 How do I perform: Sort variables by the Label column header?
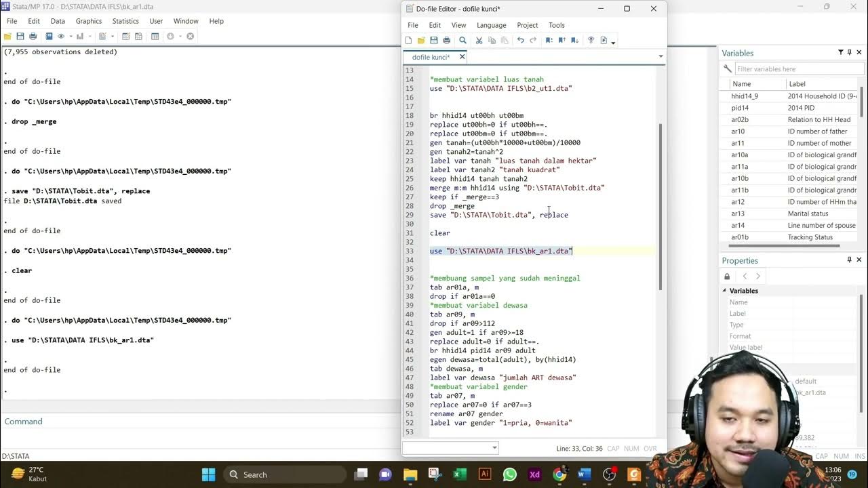pos(821,84)
